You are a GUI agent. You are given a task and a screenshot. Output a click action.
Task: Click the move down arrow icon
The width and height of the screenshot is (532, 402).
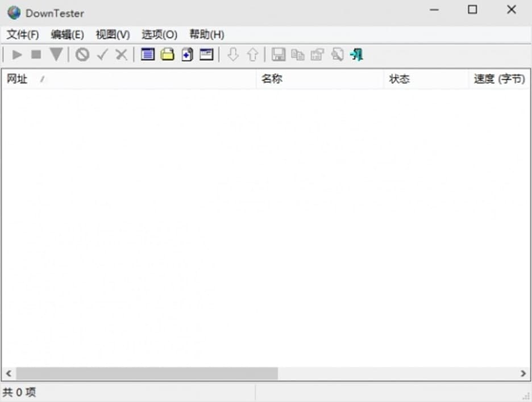coord(233,55)
